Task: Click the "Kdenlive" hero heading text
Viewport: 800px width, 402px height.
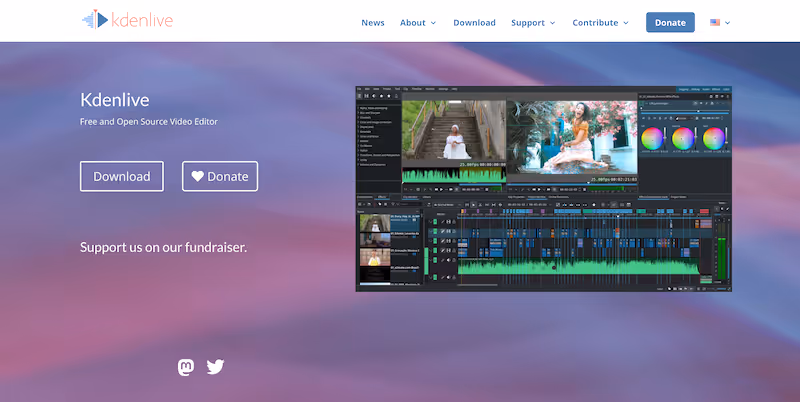Action: click(x=115, y=99)
